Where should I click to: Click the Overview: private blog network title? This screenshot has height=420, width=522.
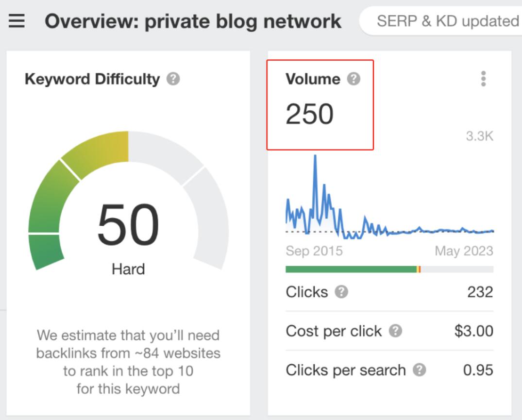(193, 21)
